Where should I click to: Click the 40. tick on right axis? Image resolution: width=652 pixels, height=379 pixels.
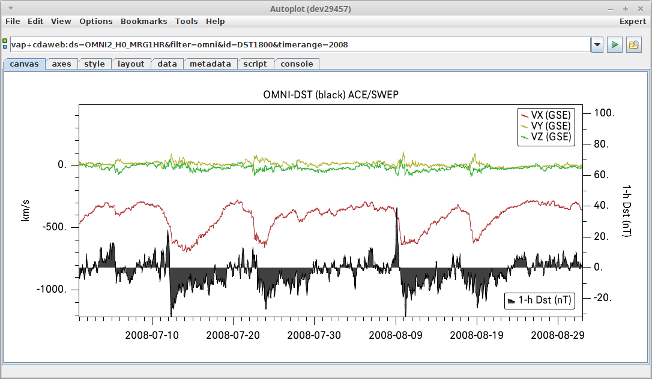point(601,206)
